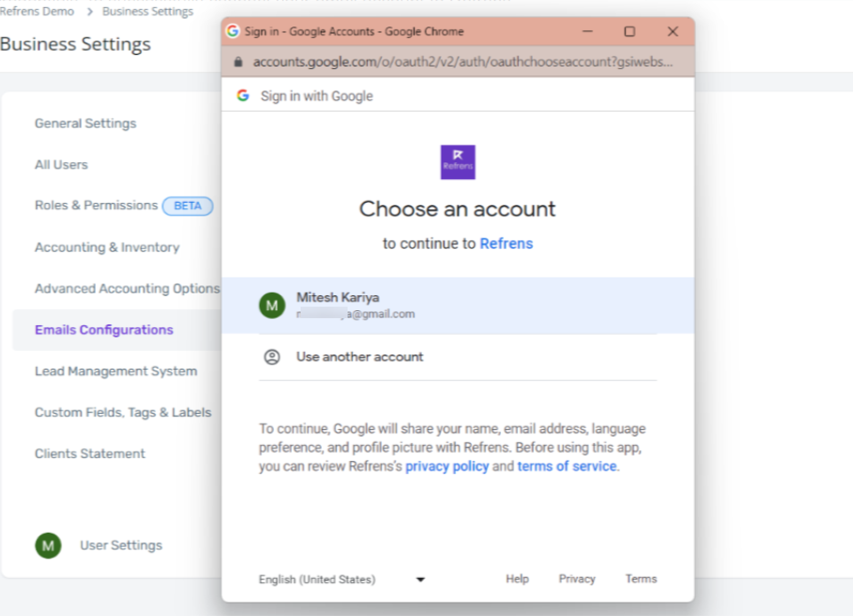Select the Mitesh Kariya Google account
The width and height of the screenshot is (853, 616).
coord(458,305)
